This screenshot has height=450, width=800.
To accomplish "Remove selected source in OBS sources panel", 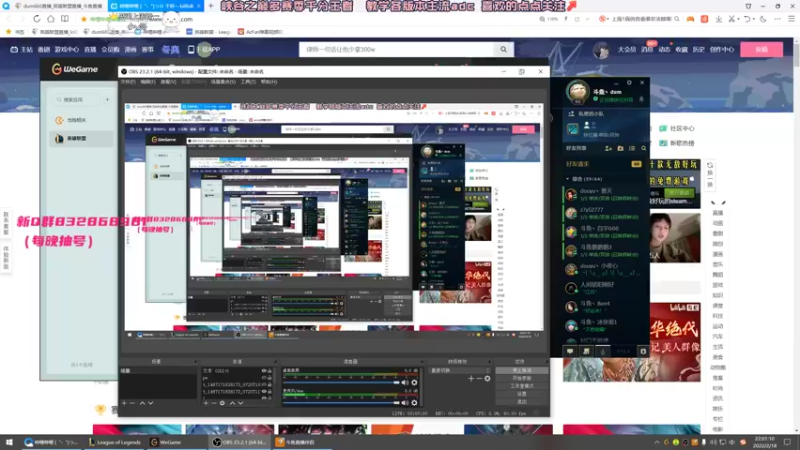I will coord(214,403).
